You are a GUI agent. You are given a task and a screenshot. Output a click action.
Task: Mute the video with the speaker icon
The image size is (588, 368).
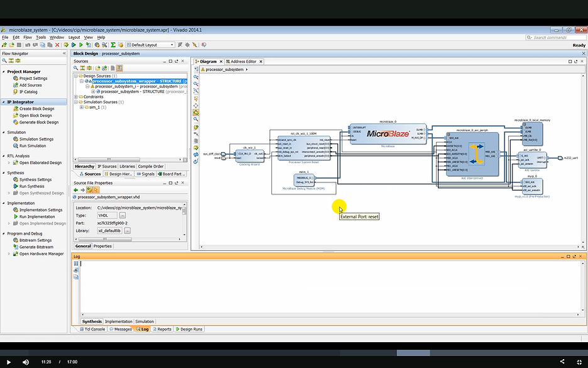tap(26, 362)
